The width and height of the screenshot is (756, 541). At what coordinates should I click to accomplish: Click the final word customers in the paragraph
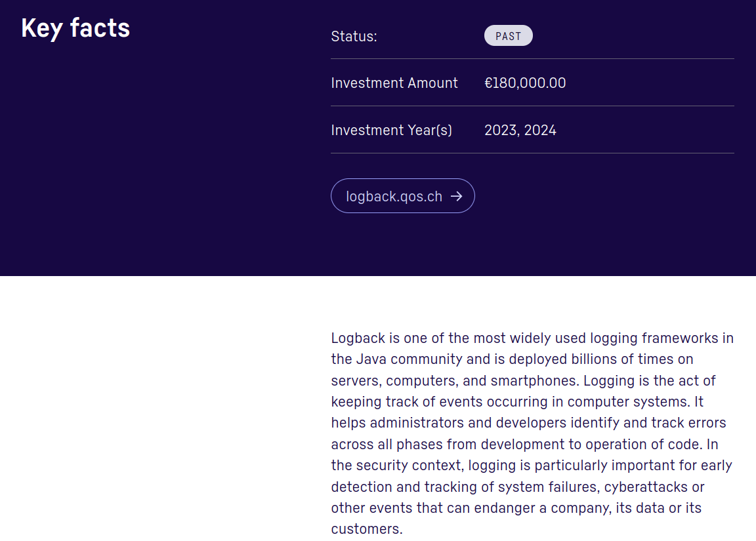tap(365, 529)
